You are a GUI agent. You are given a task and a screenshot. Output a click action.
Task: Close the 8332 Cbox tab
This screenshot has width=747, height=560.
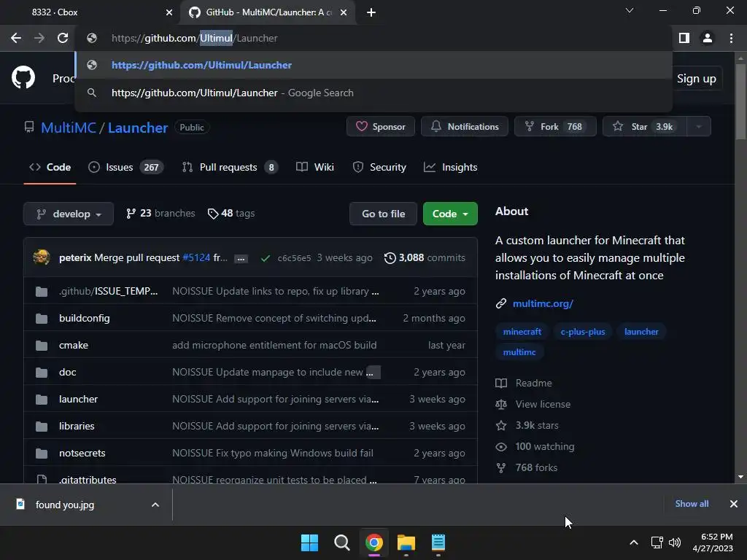(169, 12)
